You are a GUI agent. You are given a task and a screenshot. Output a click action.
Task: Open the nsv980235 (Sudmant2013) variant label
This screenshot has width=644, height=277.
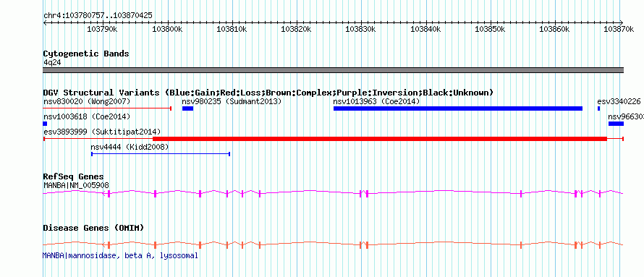click(232, 101)
